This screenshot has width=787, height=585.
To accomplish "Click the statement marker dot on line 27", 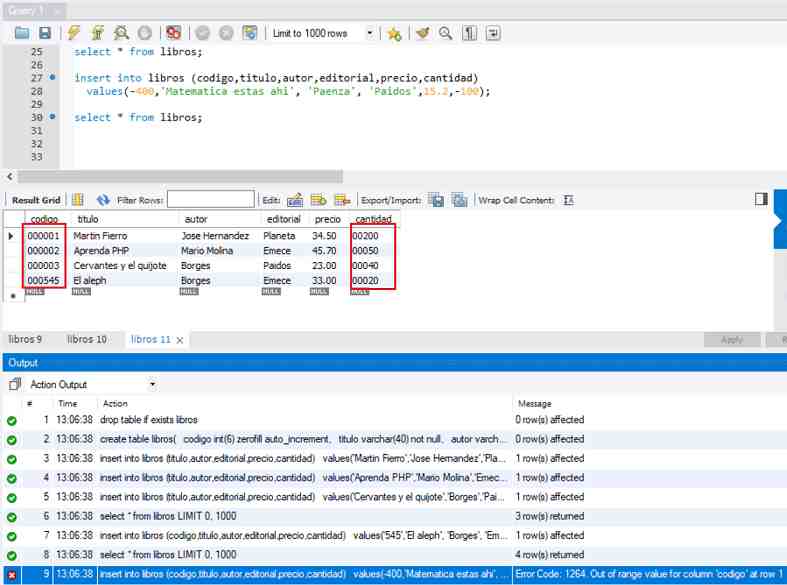I will pos(52,77).
